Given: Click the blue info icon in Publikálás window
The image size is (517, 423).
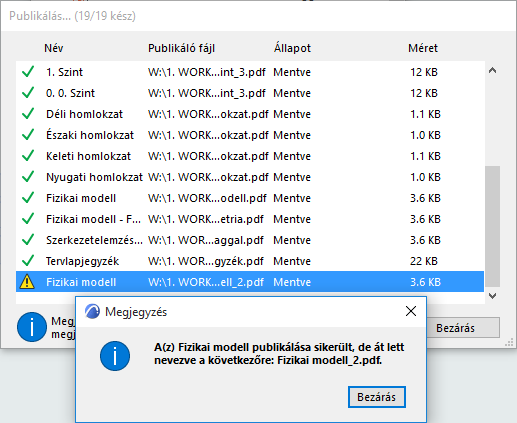Looking at the screenshot, I should [32, 327].
